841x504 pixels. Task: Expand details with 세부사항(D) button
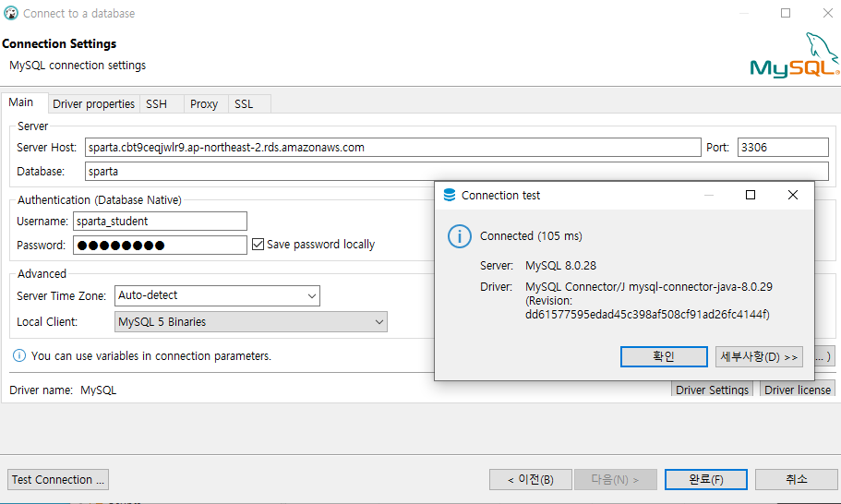759,356
